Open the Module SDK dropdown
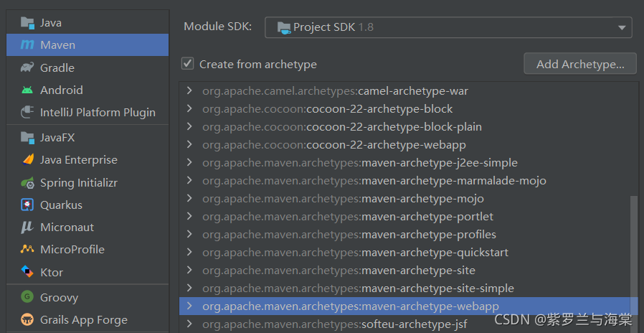The width and height of the screenshot is (644, 333). [448, 27]
